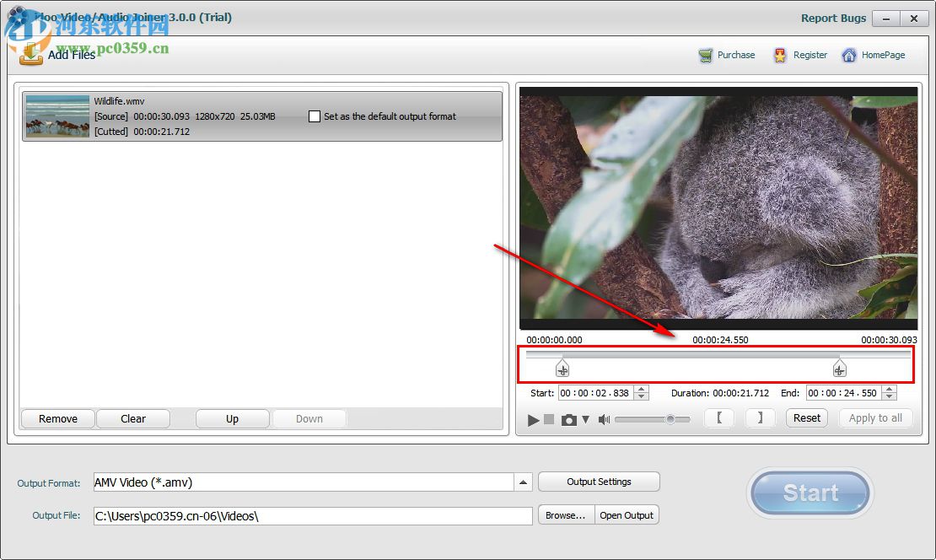Viewport: 936px width, 560px height.
Task: Start the joining process
Action: (810, 493)
